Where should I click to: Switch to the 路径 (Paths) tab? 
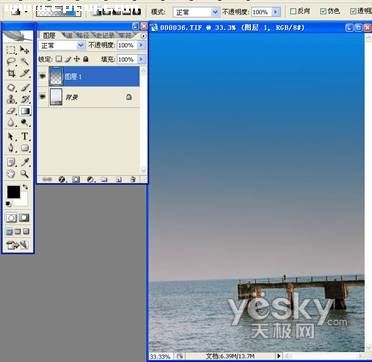point(82,35)
